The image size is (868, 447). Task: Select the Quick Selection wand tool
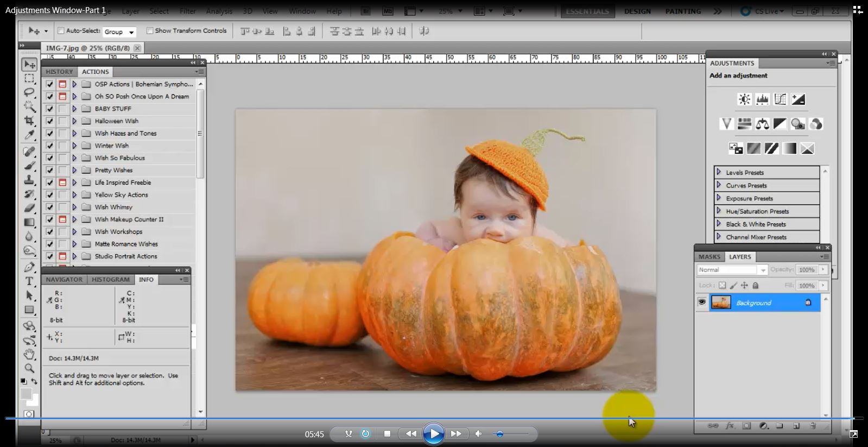click(x=29, y=106)
